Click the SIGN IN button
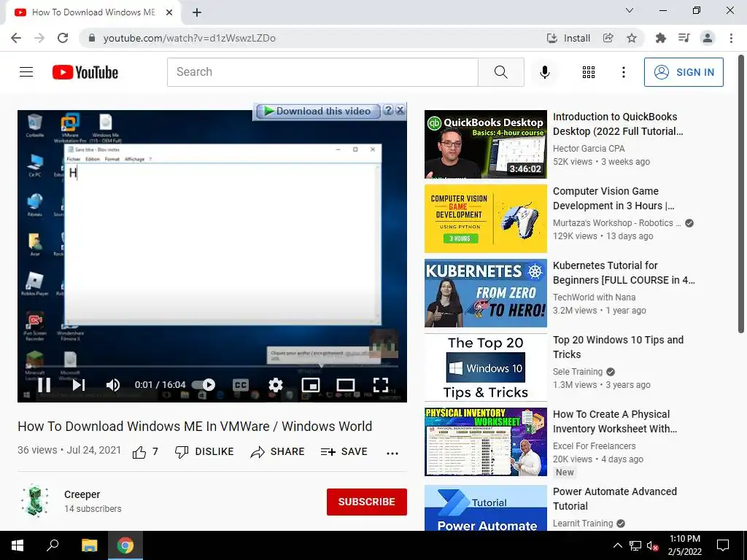 [x=683, y=72]
